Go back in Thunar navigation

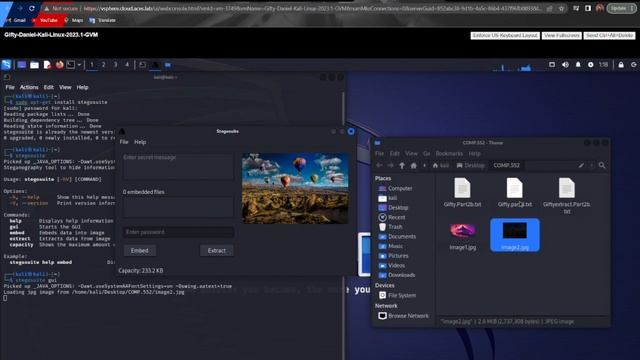[x=379, y=165]
